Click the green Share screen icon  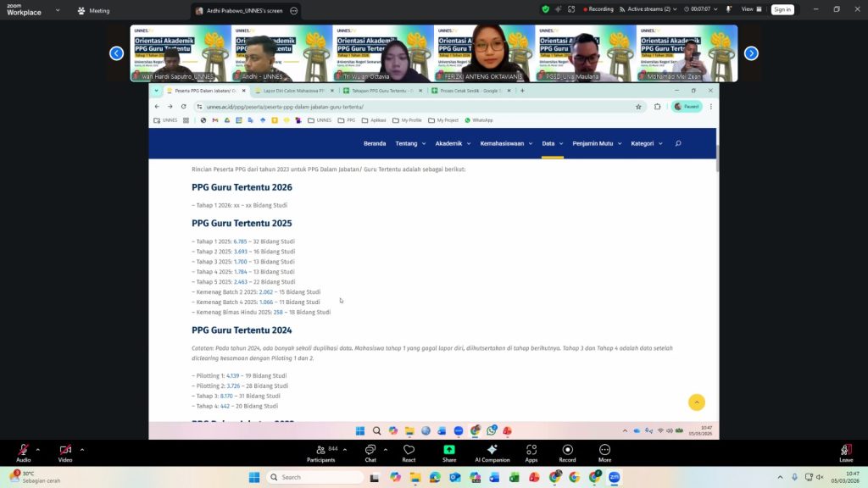pos(449,450)
